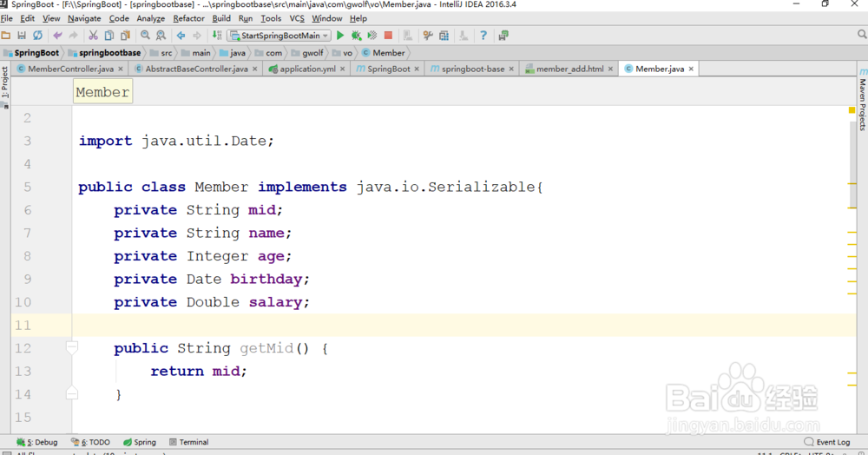Click the Paste clipboard icon
Image resolution: width=868 pixels, height=455 pixels.
click(x=126, y=36)
